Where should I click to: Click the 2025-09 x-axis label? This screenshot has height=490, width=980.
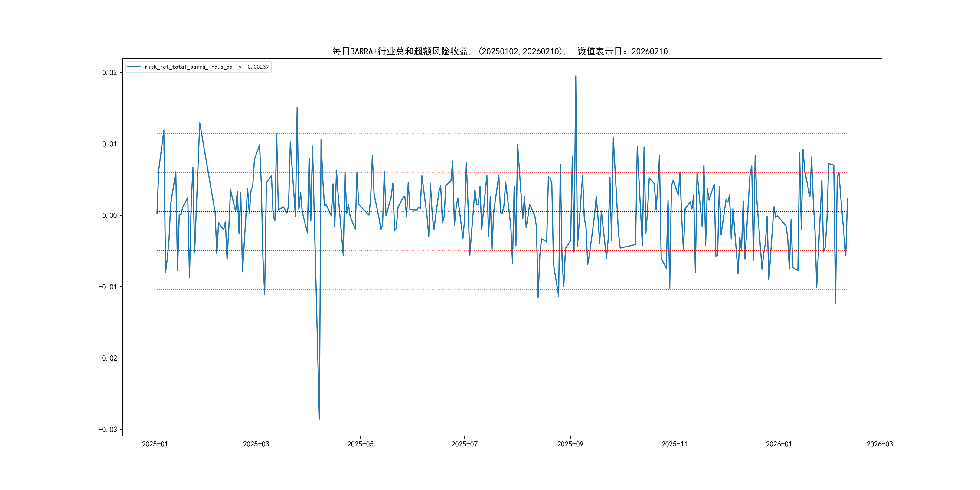tap(570, 444)
